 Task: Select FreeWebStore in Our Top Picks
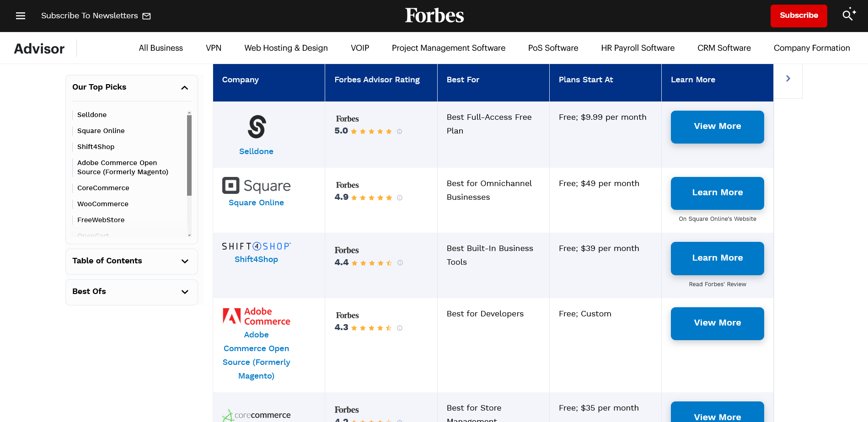point(101,220)
